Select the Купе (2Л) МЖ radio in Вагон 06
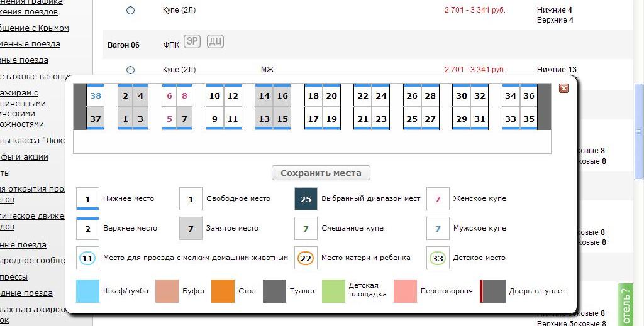 130,70
